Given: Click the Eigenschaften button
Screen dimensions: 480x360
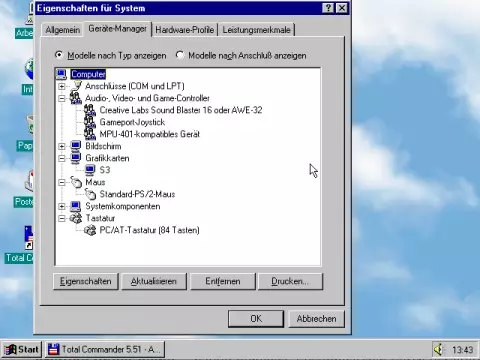Looking at the screenshot, I should [x=86, y=281].
